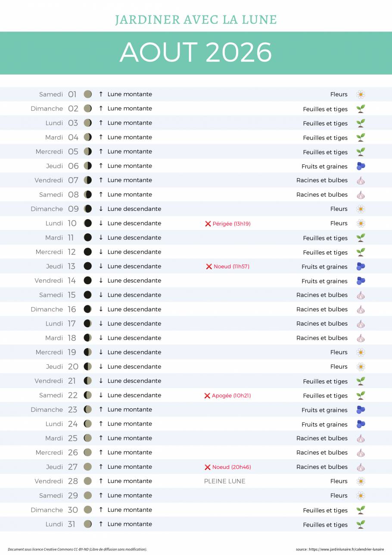The image size is (392, 555).
Task: Click the garlic bulb icon on Vendredi 07
Action: [361, 180]
